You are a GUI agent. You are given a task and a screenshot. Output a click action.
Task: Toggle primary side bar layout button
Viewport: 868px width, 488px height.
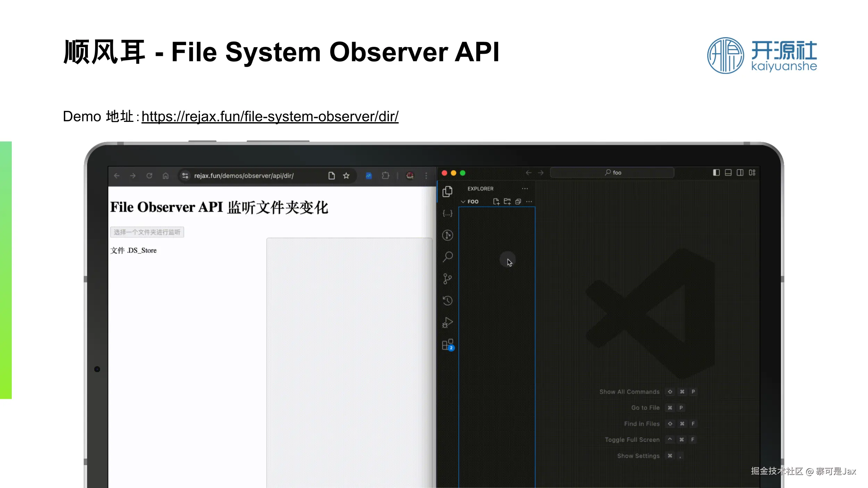pos(716,173)
